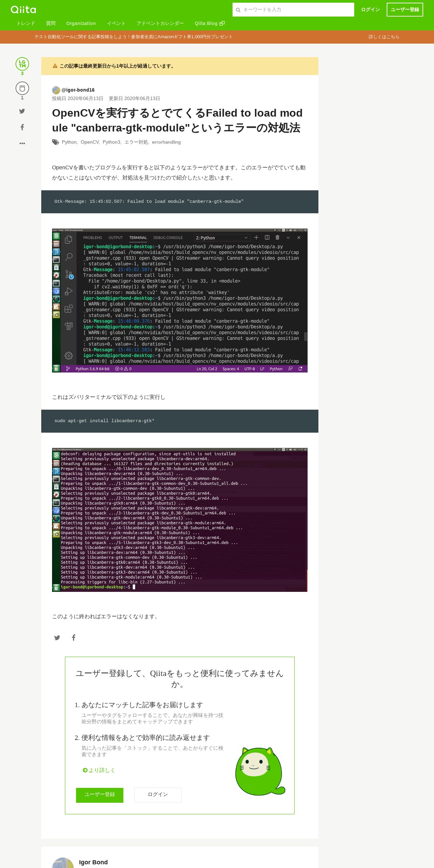
Task: Click the 投稿日 2020年06月13日 date
Action: click(x=77, y=98)
